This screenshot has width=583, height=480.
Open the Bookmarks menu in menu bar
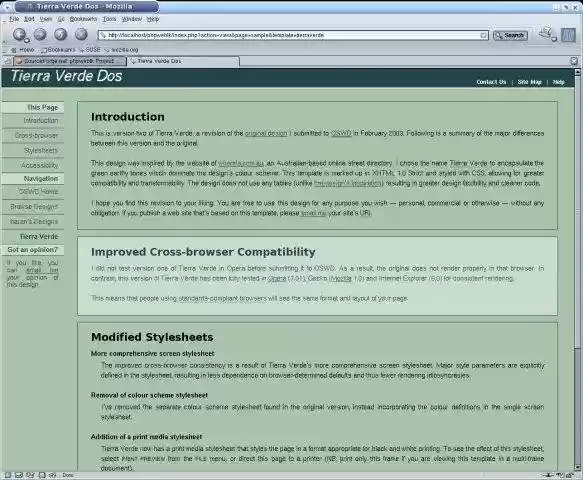pos(83,19)
